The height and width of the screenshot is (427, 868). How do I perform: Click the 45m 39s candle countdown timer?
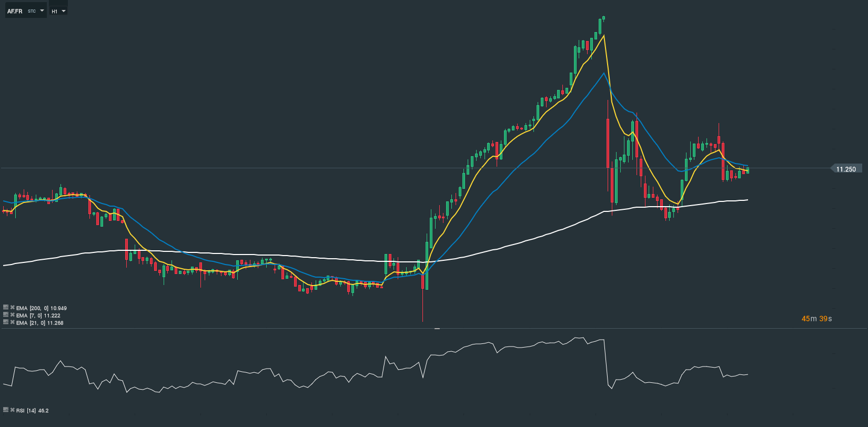[816, 319]
